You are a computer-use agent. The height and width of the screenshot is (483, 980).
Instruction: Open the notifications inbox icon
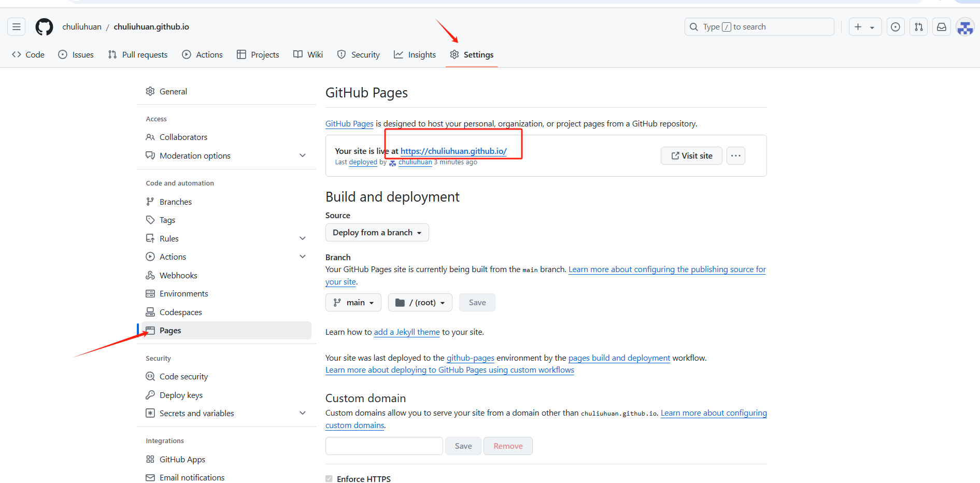click(x=942, y=27)
